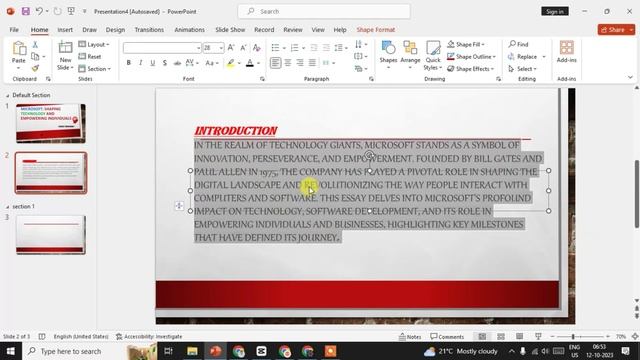
Task: Switch to the Animations tab
Action: click(x=189, y=30)
